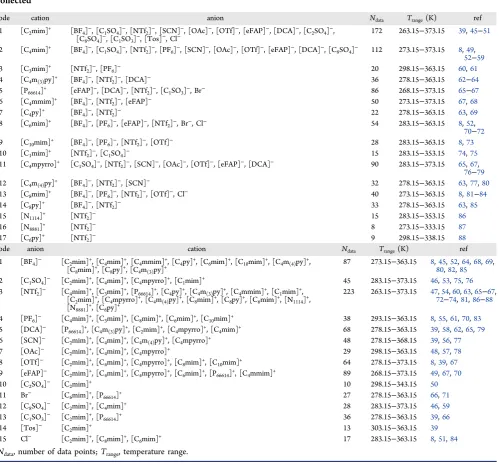Click reference 61 in the [C3mim]+ cation row
This screenshot has height=465, width=499.
473,69
